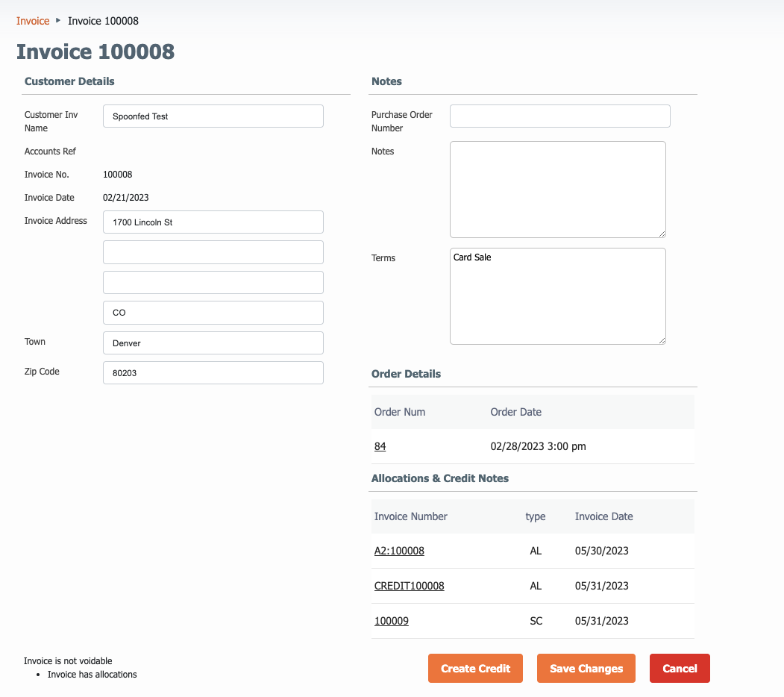784x697 pixels.
Task: Select the 'Invoice has allocations' message
Action: (x=92, y=675)
